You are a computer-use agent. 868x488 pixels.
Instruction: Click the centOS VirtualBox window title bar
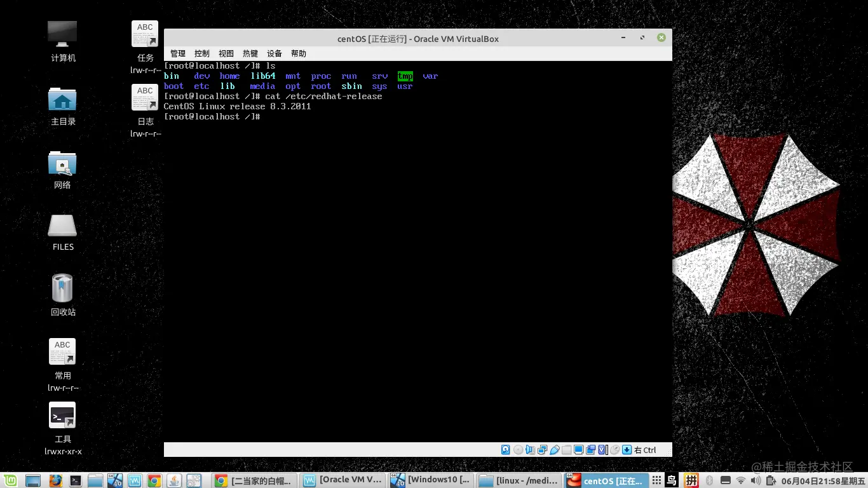(x=417, y=38)
